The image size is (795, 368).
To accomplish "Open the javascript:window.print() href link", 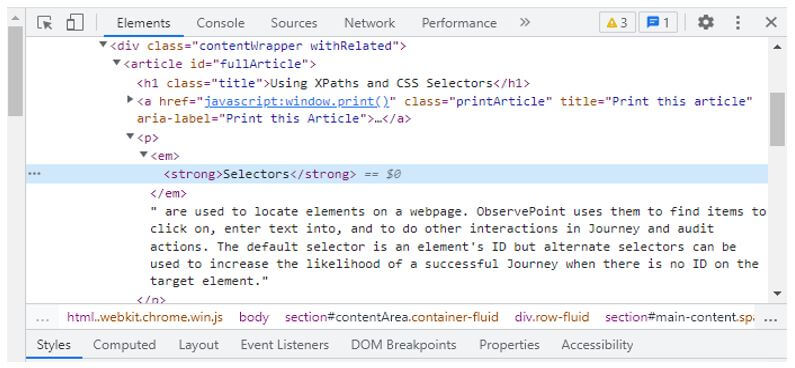I will 297,101.
